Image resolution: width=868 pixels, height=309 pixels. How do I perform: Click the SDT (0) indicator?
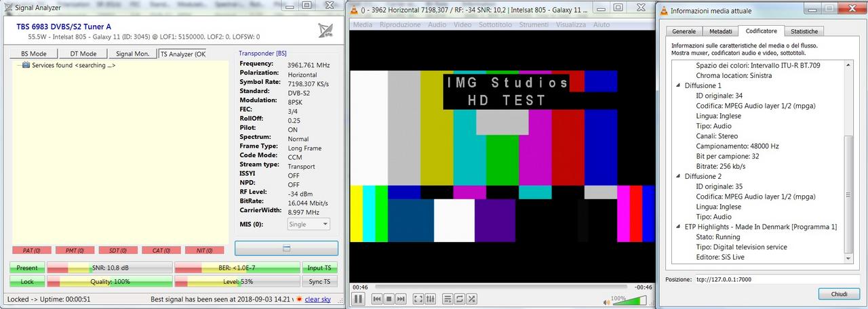[118, 251]
